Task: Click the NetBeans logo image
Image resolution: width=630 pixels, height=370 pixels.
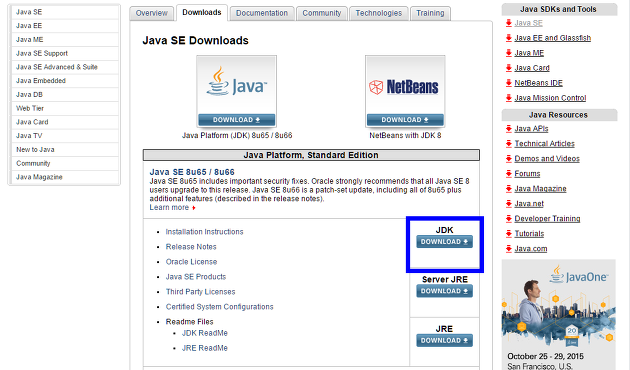Action: [x=405, y=91]
